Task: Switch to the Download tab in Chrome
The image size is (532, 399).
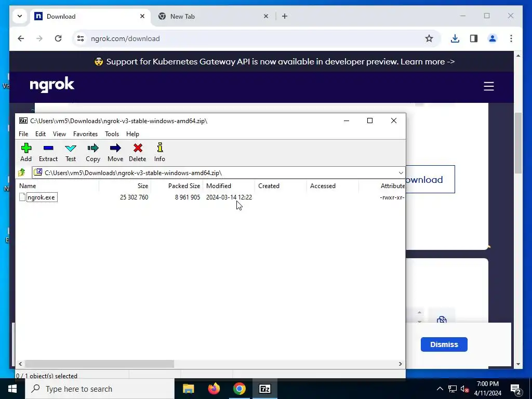Action: click(x=90, y=16)
